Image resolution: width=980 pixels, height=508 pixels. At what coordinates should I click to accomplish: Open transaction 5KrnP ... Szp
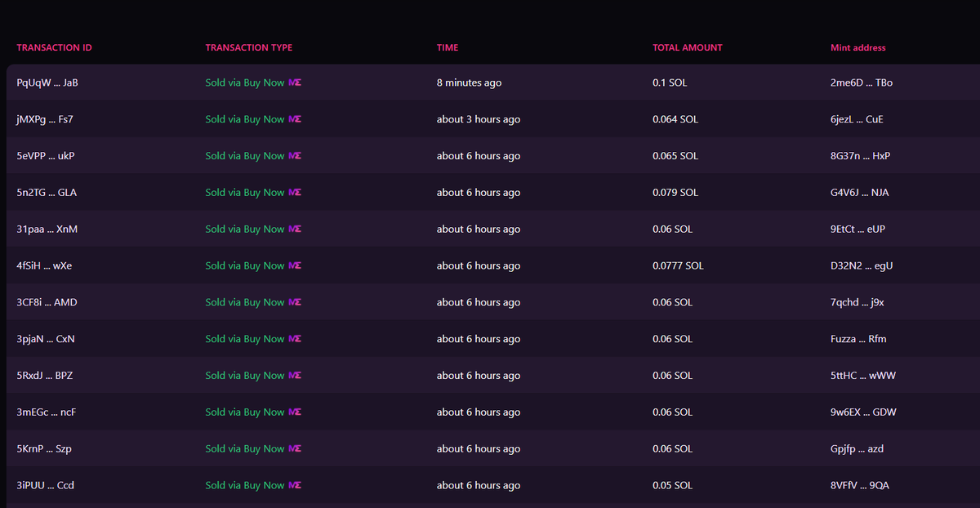point(44,449)
